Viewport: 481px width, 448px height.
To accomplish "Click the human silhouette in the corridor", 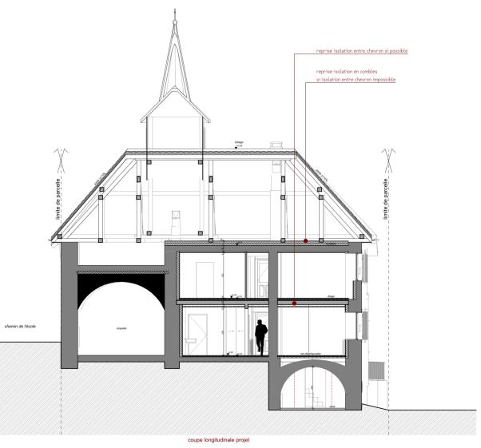I will pyautogui.click(x=261, y=337).
